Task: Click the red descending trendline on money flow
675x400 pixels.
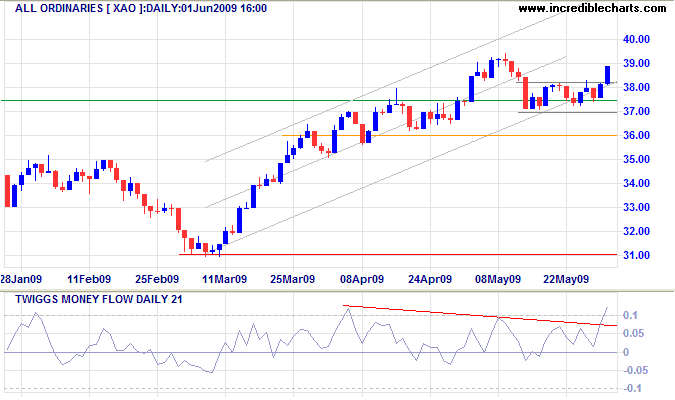Action: tap(480, 316)
